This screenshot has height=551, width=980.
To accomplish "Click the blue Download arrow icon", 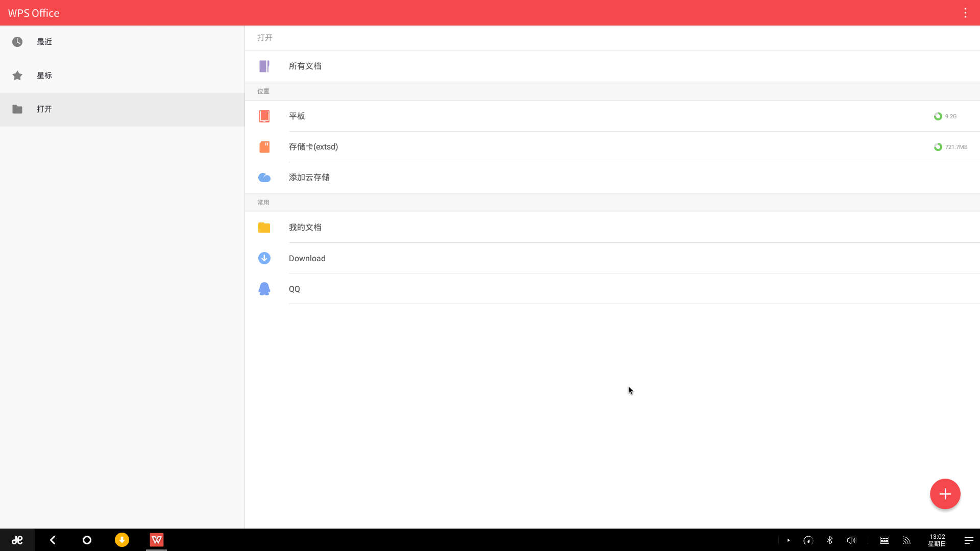I will tap(264, 258).
